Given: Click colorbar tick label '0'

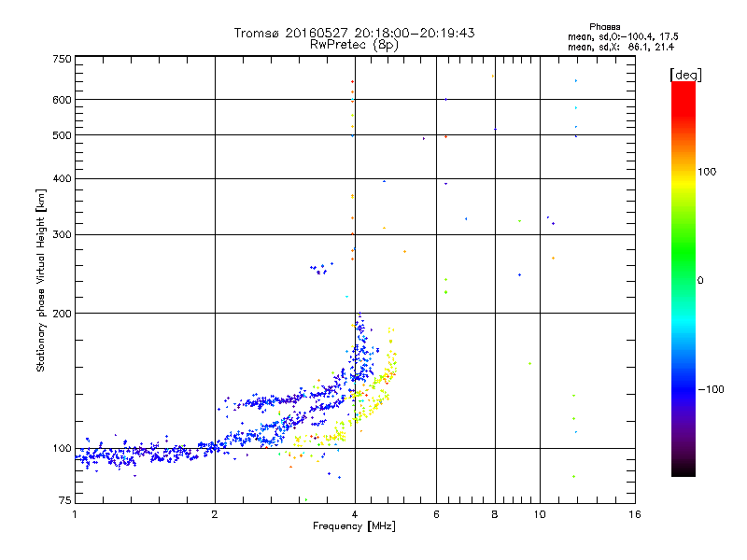Looking at the screenshot, I should click(700, 281).
